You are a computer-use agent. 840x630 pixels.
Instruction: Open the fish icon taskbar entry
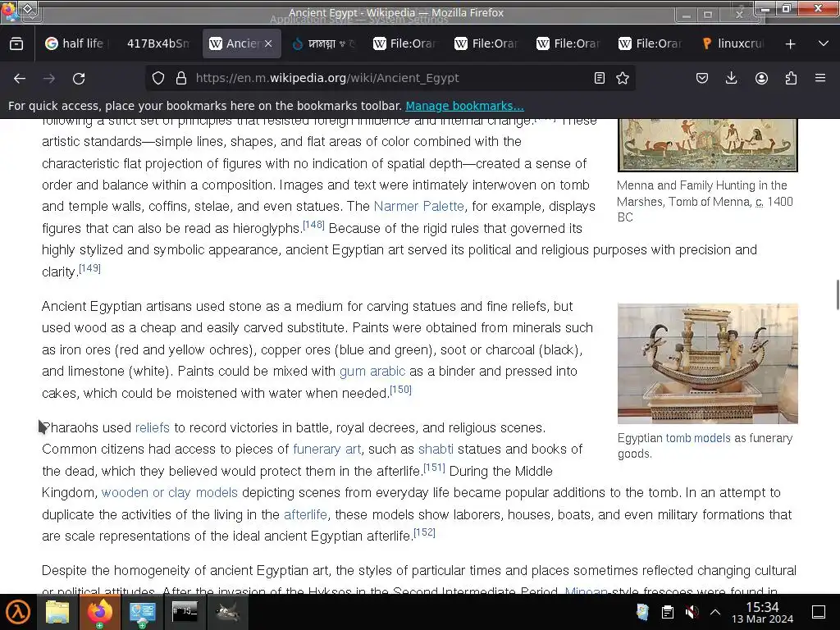[x=227, y=612]
